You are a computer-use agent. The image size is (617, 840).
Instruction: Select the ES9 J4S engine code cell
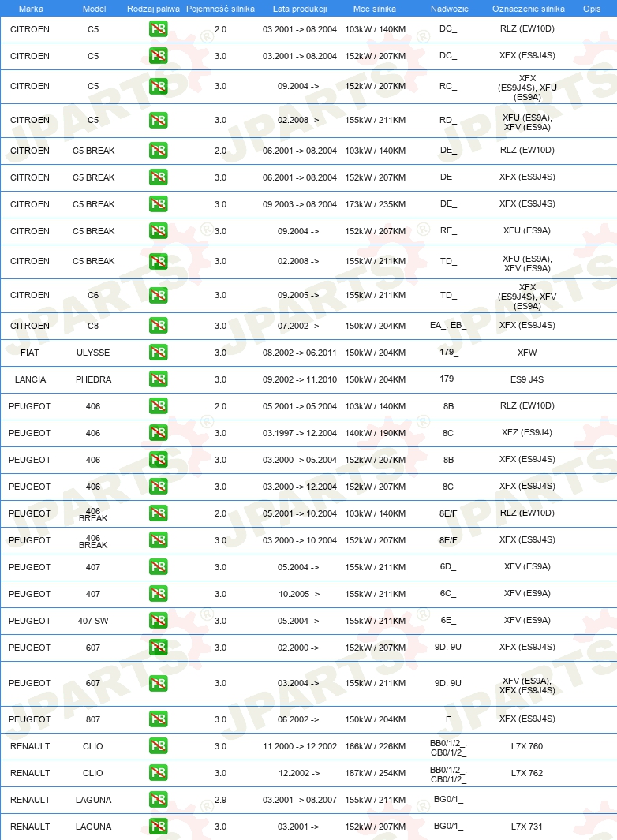coord(527,379)
